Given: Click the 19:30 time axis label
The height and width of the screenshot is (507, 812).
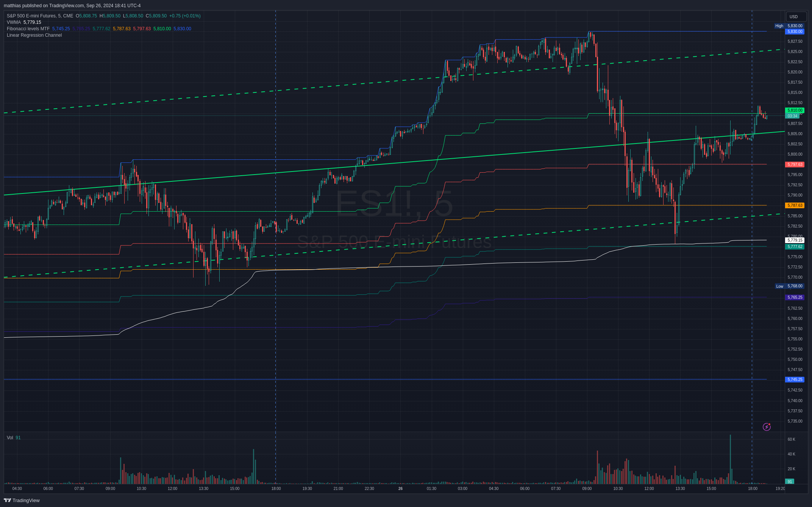Looking at the screenshot, I should 307,489.
